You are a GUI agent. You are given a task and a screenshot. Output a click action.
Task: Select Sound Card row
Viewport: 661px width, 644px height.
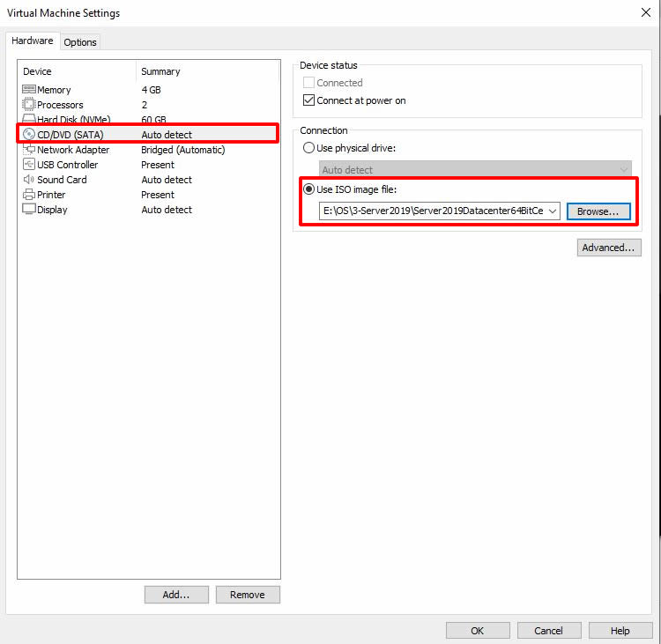(x=148, y=180)
